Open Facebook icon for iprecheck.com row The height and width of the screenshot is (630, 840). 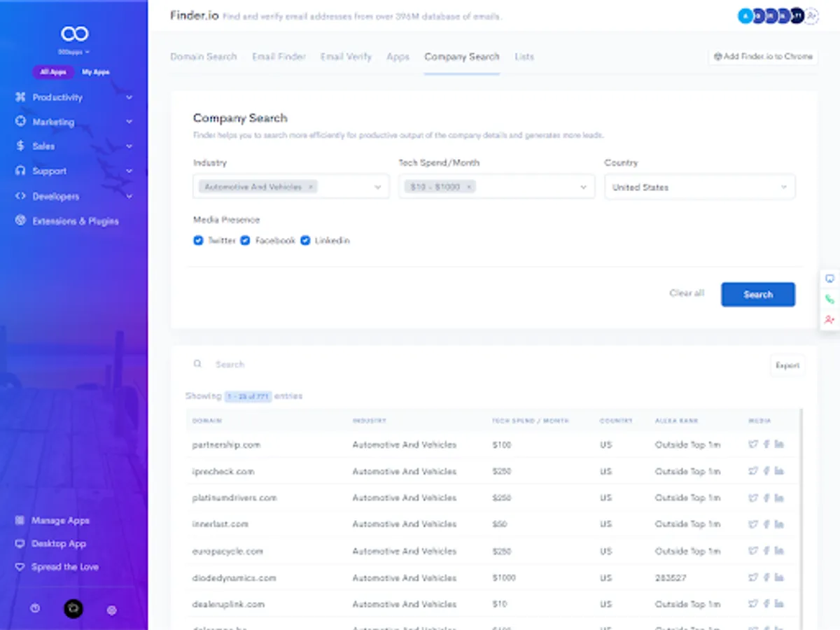[x=766, y=471]
